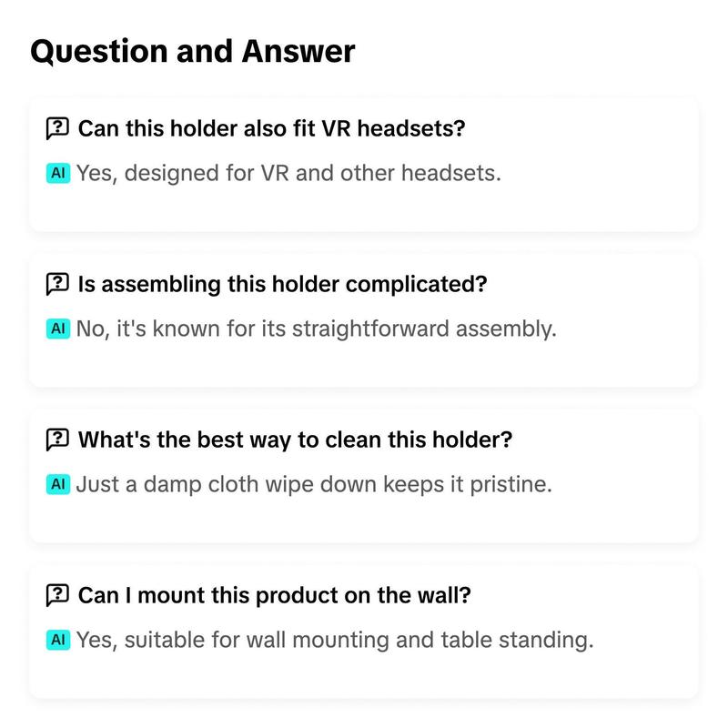Open "What's the best way to clean this holder?"

295,440
